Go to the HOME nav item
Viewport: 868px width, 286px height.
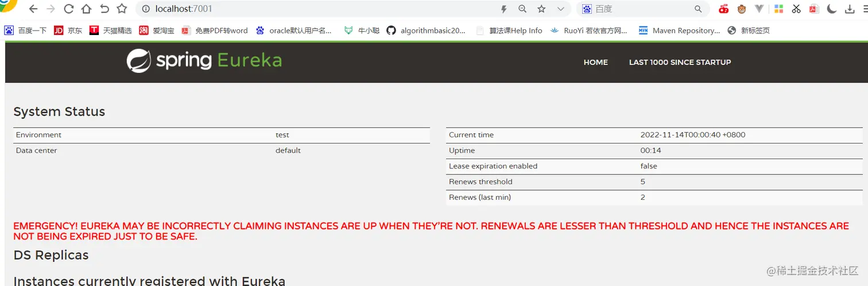595,62
